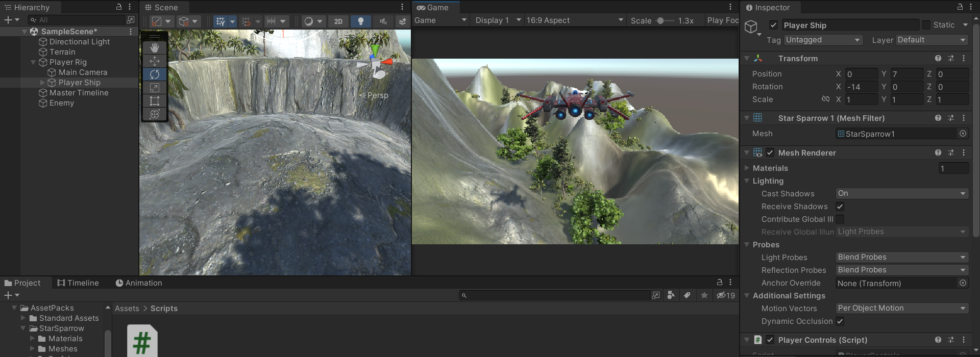Toggle the scene grid visibility button
The height and width of the screenshot is (357, 980).
220,21
